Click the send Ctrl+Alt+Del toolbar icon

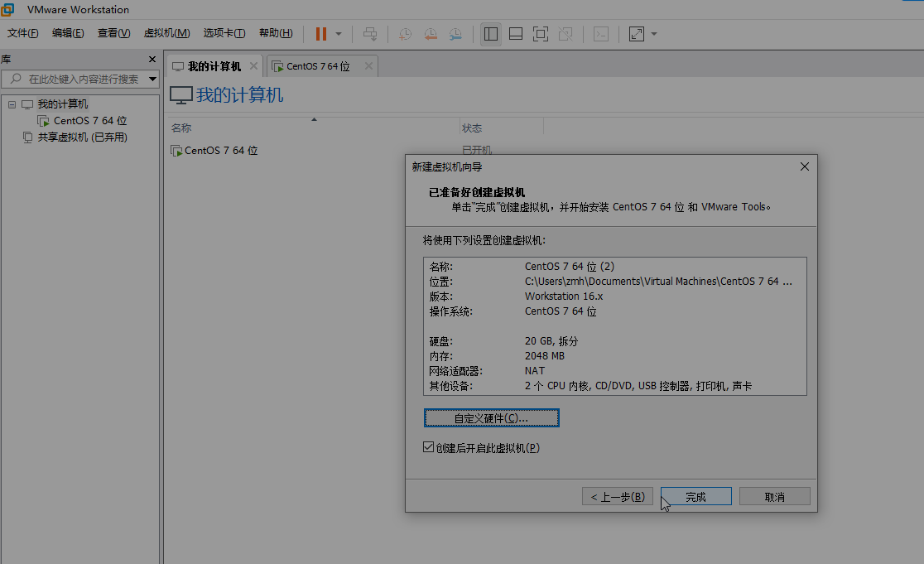(x=370, y=34)
